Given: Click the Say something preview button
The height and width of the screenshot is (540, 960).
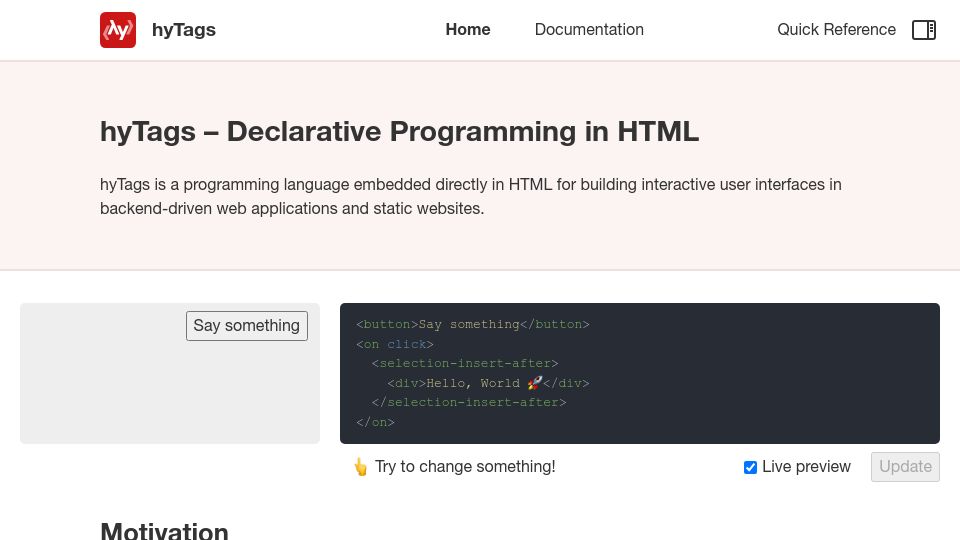Looking at the screenshot, I should click(x=247, y=326).
